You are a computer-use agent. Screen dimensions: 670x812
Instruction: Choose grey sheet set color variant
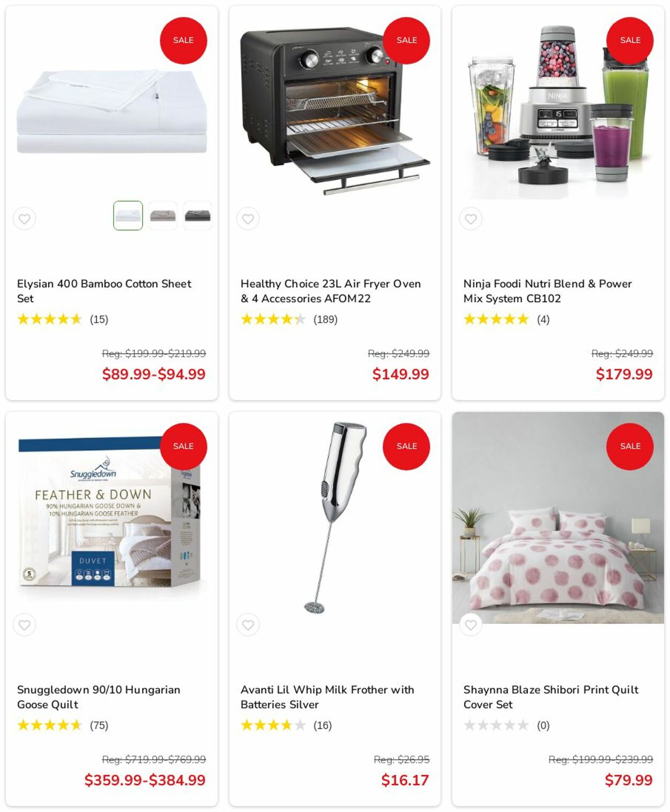coord(163,216)
